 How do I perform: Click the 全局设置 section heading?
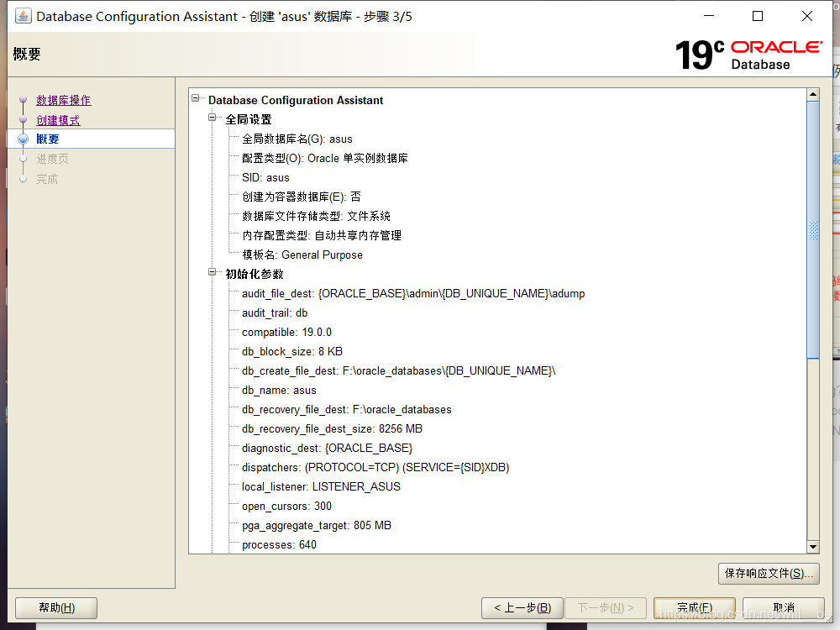click(249, 119)
